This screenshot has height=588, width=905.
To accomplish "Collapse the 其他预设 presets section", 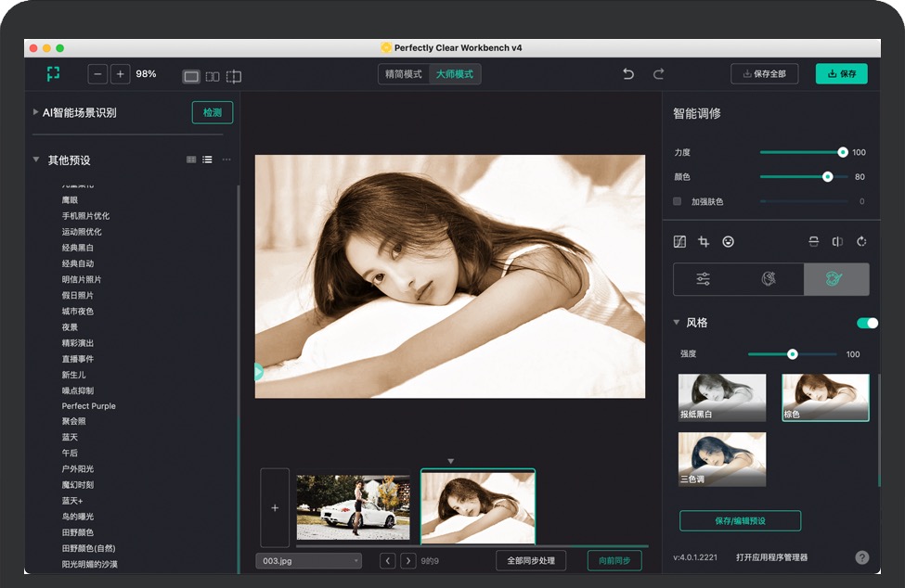I will point(36,160).
